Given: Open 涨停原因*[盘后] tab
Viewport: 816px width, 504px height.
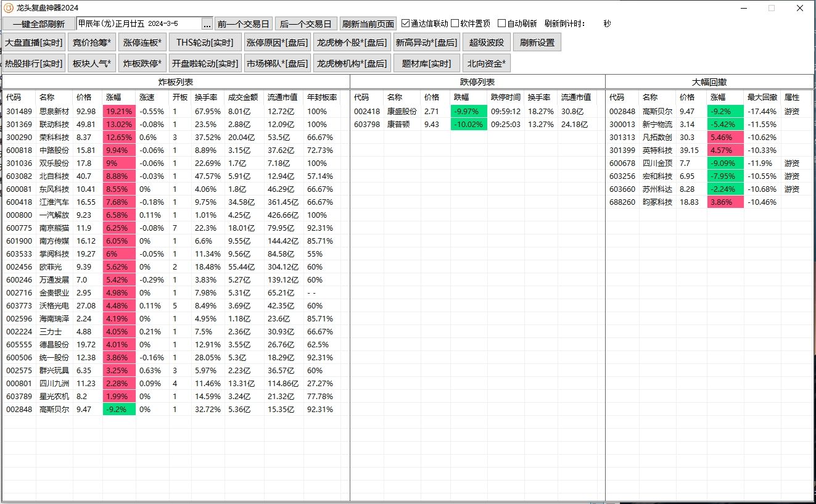Looking at the screenshot, I should point(277,43).
